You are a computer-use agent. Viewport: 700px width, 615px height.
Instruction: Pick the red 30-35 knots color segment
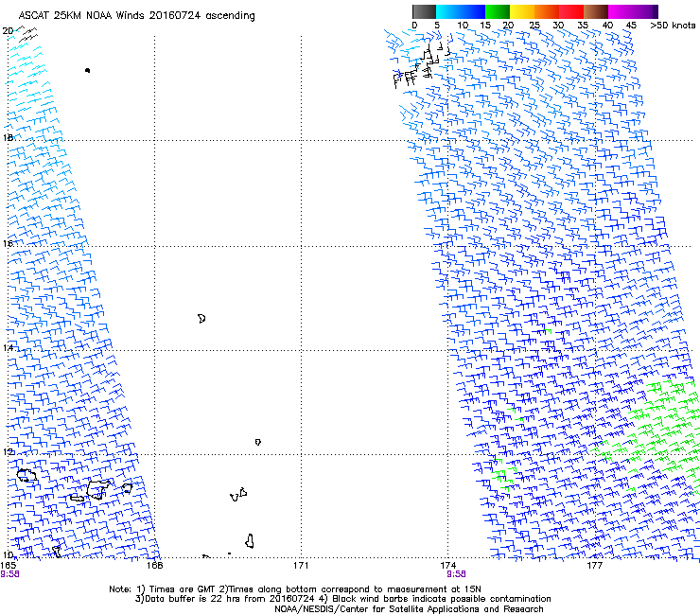(x=571, y=11)
